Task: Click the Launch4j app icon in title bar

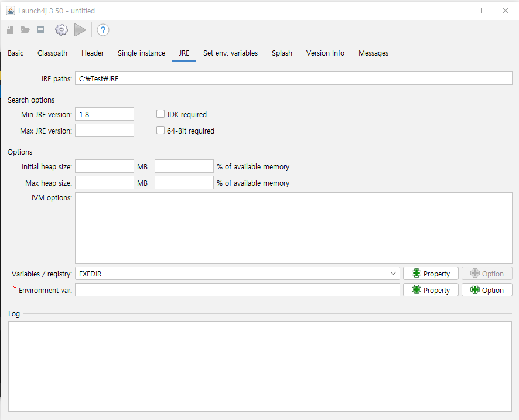Action: [11, 11]
